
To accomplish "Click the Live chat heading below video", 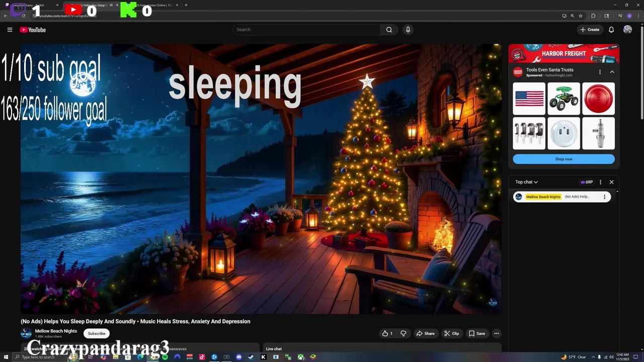I will (274, 349).
